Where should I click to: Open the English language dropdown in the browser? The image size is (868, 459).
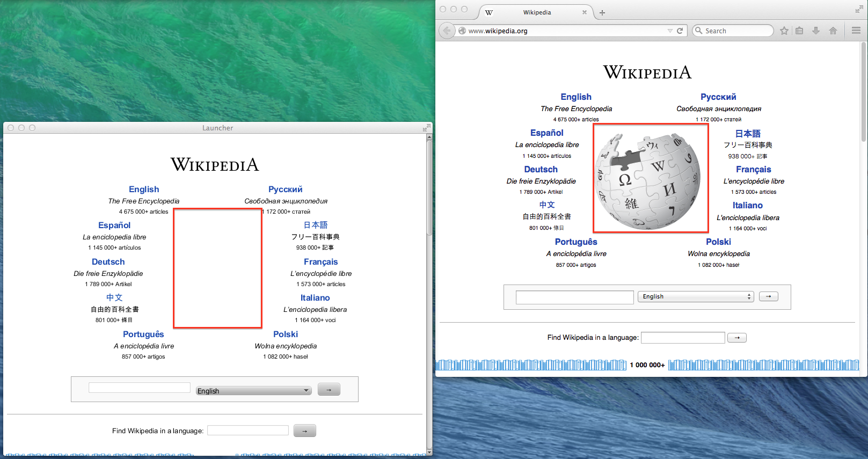tap(696, 297)
